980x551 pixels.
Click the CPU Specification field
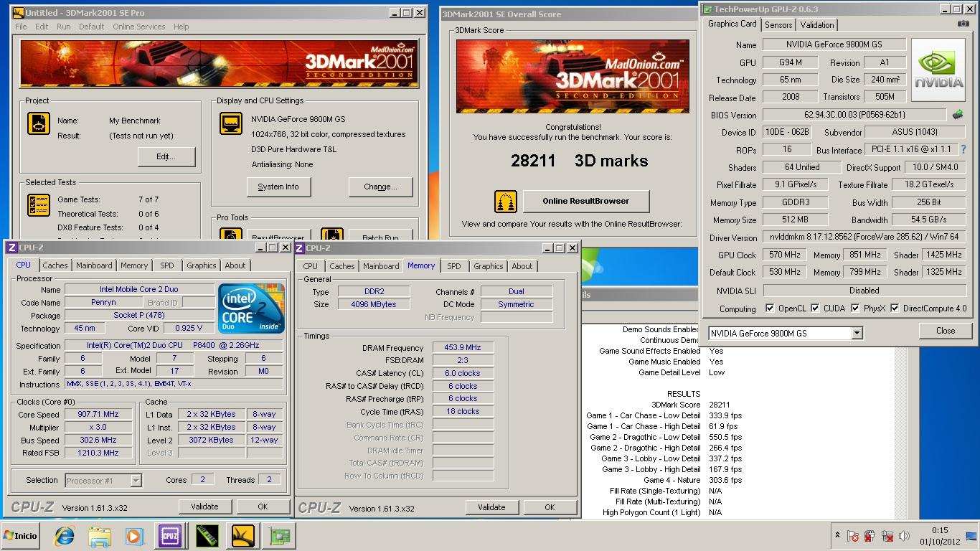pyautogui.click(x=174, y=346)
